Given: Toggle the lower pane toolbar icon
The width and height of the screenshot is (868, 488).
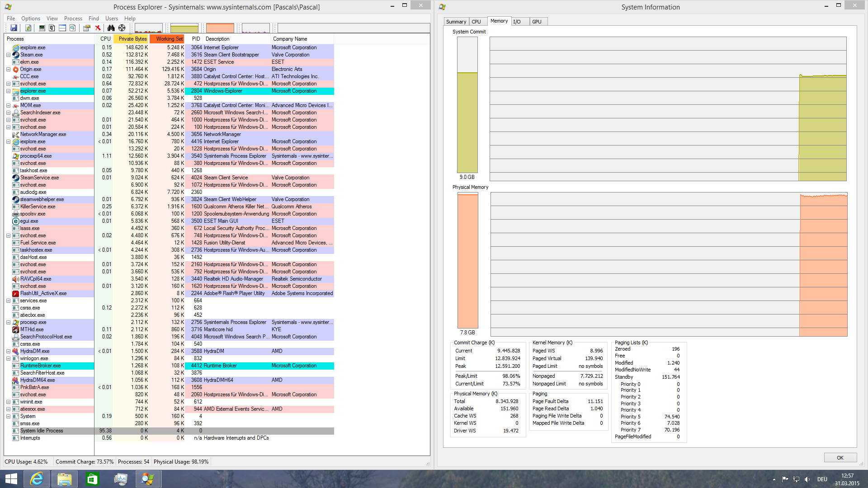Looking at the screenshot, I should click(62, 28).
